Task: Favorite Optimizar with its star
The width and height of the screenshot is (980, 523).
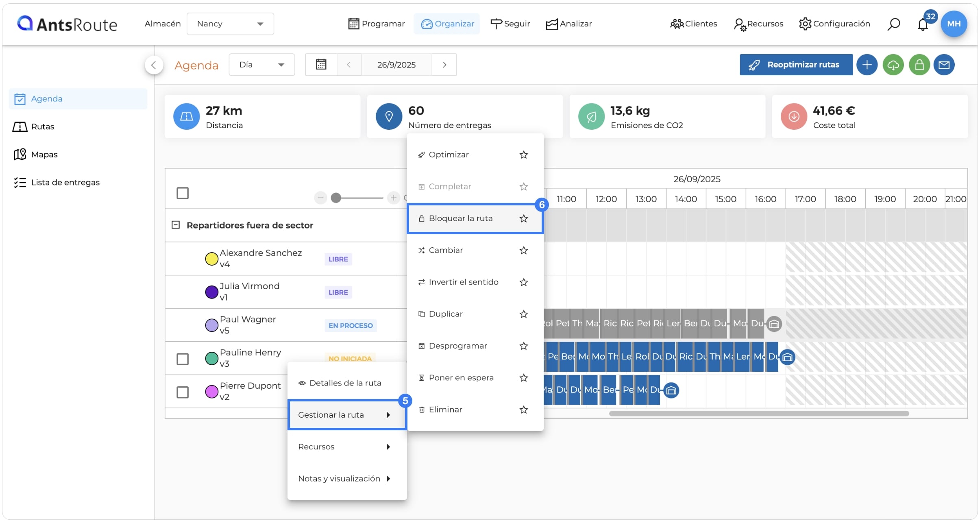Action: [524, 155]
